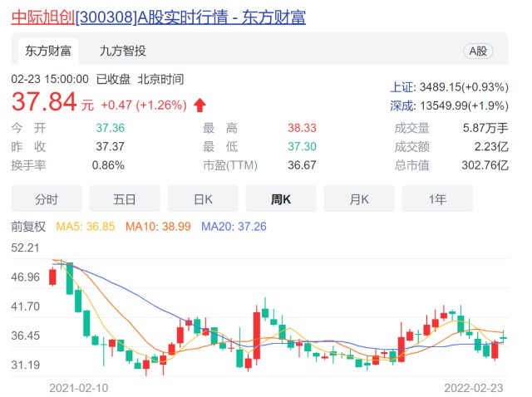532x397 pixels.
Task: Select the 五日 chart tab
Action: pos(125,199)
